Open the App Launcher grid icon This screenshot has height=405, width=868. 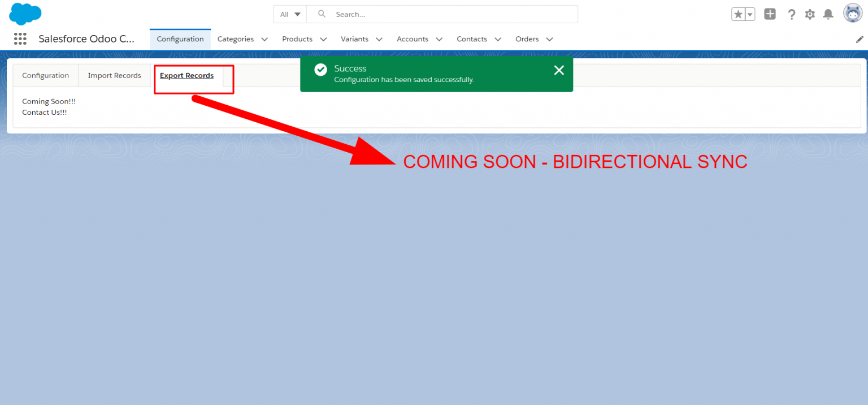point(20,38)
